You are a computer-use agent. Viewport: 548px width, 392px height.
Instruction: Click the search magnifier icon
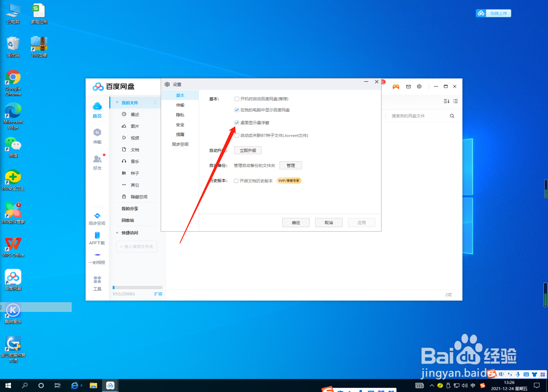[452, 116]
